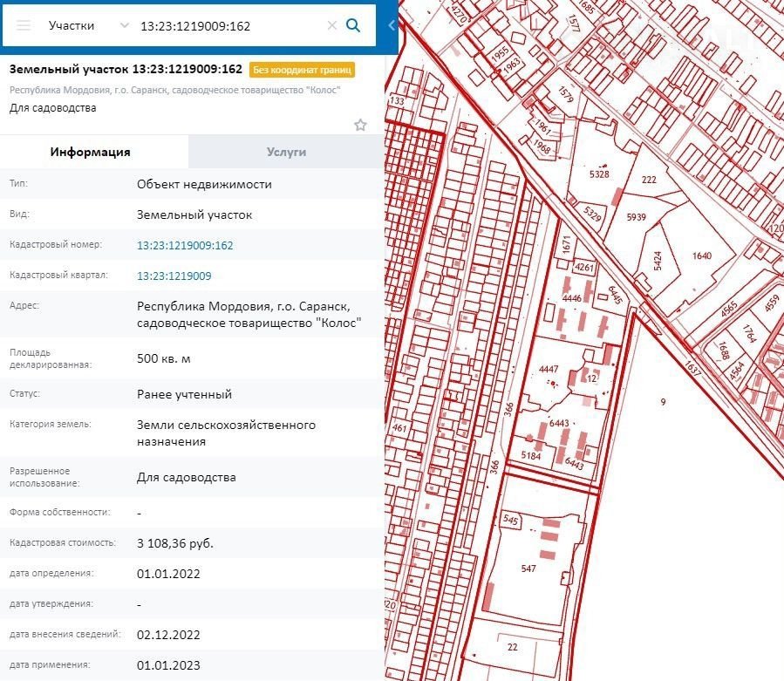
Task: Clear the search query with the X
Action: pos(331,25)
